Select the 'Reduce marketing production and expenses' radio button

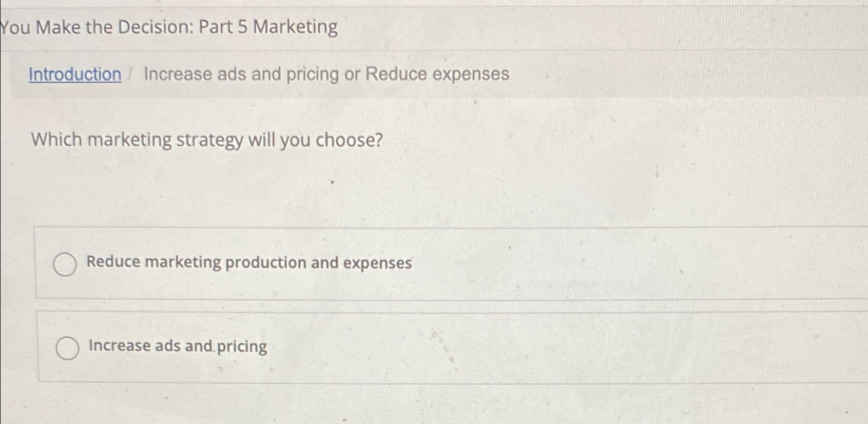(x=65, y=264)
